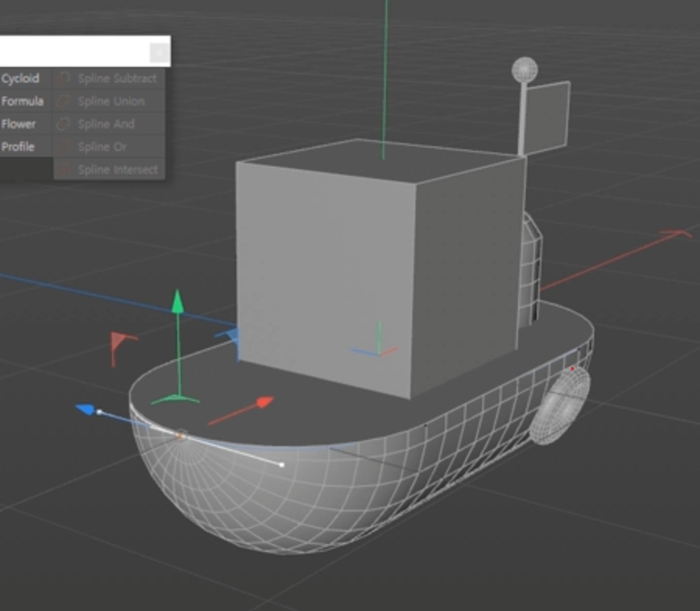Screen dimensions: 700x611
Task: Grab the red X-axis gizmo arrow
Action: click(x=264, y=402)
